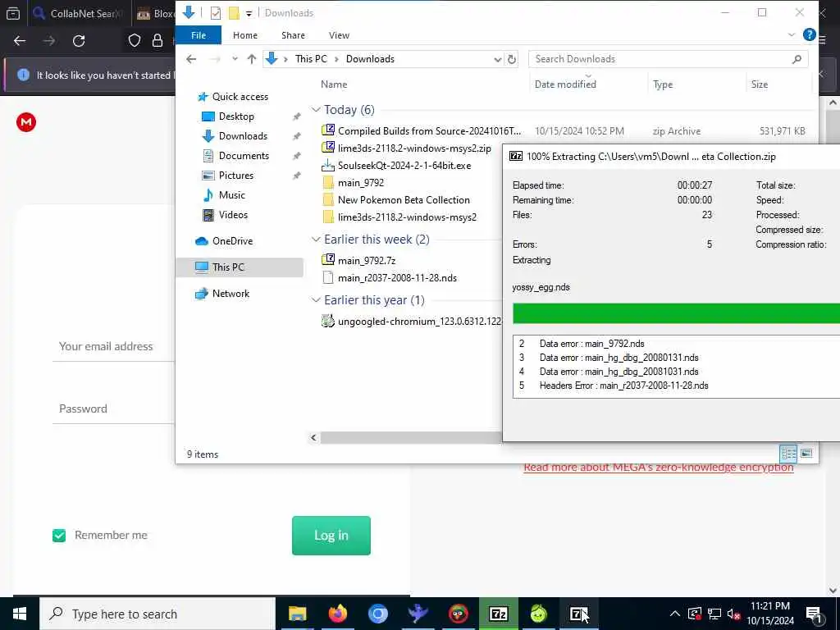Switch to large thumbnails view icon
Screen dimensions: 840x630
pos(806,454)
